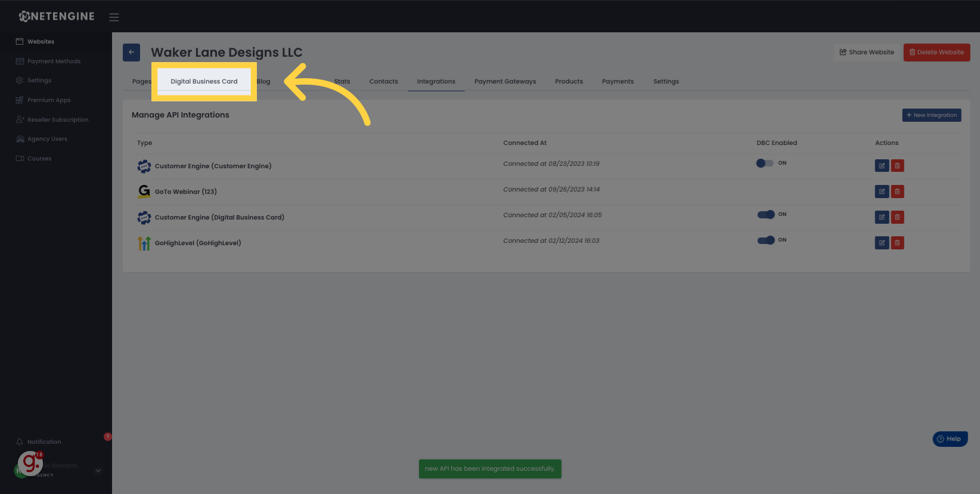Open the Products tab

click(569, 81)
